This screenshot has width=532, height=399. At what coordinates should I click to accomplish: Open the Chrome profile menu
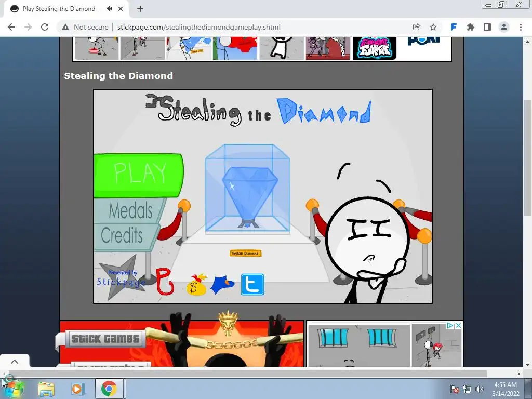tap(504, 27)
